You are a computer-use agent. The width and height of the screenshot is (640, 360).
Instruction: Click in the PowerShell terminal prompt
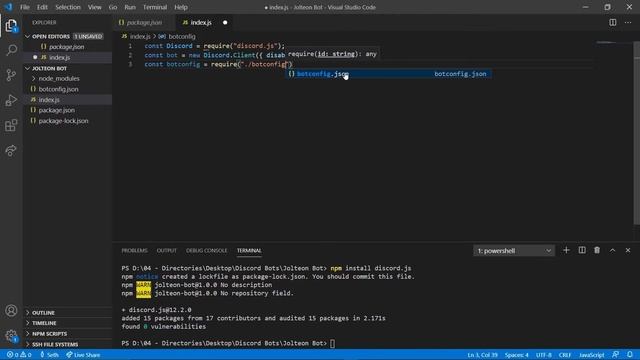tap(332, 343)
